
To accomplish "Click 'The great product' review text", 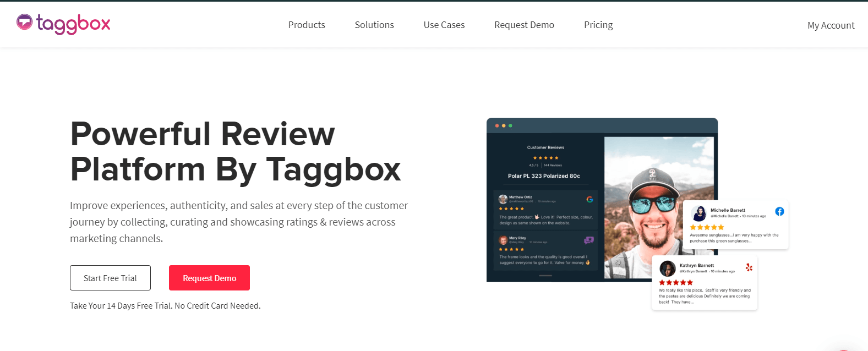I will click(546, 220).
